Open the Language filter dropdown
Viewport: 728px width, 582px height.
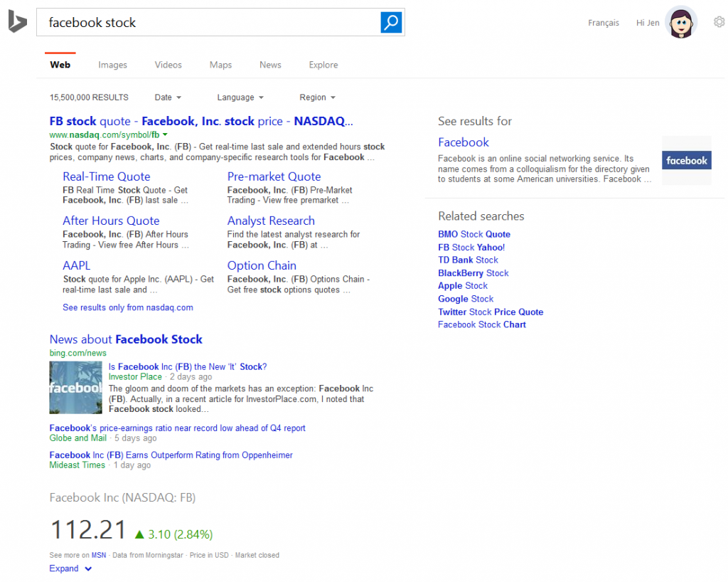(x=240, y=97)
